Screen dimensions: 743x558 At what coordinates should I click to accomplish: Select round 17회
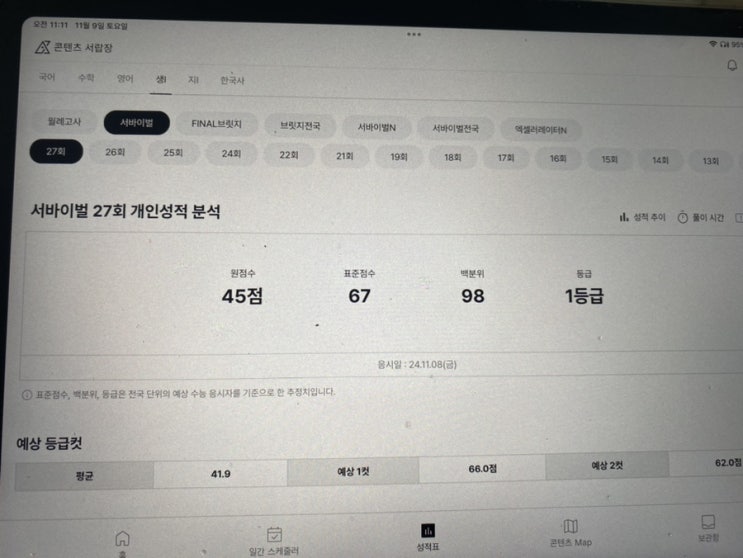pyautogui.click(x=506, y=158)
